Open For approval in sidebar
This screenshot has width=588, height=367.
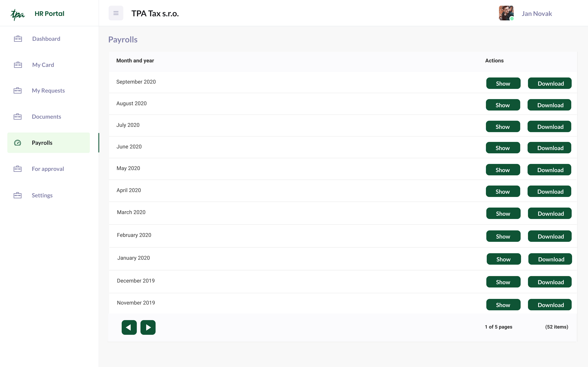pyautogui.click(x=48, y=169)
